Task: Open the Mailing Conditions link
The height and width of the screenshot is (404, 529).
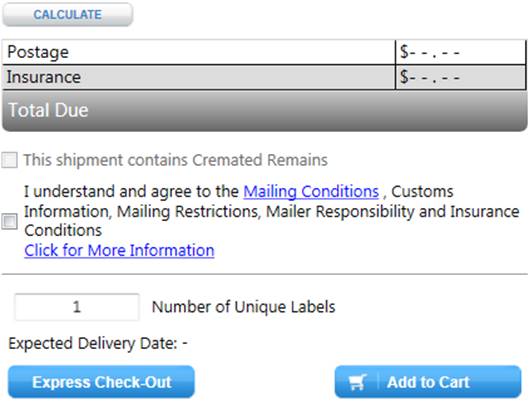Action: point(311,192)
